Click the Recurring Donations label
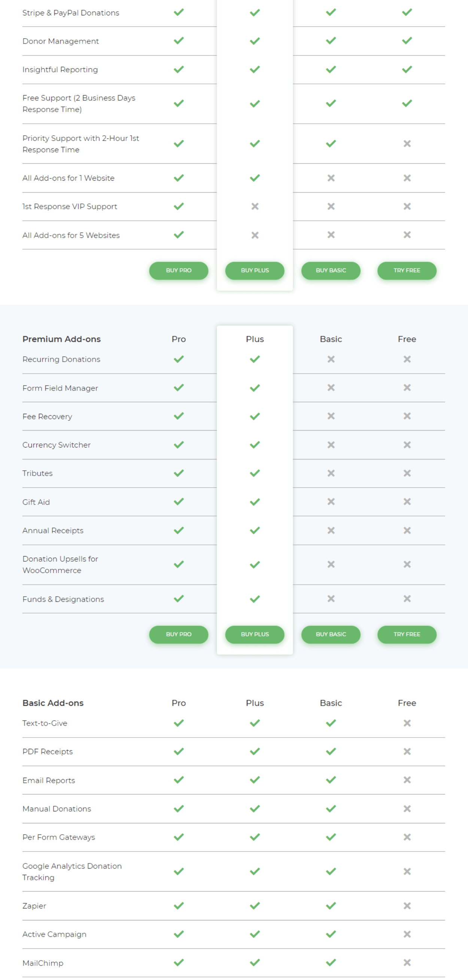 click(61, 359)
